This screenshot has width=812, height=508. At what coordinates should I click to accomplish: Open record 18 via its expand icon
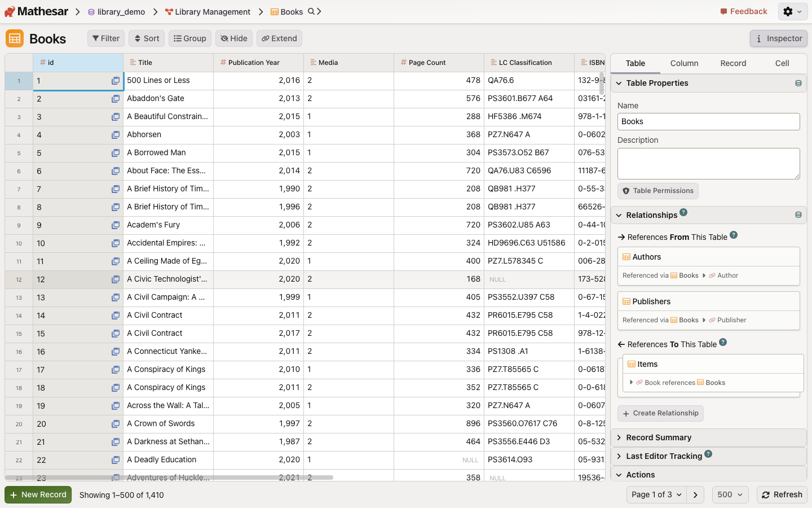coord(116,388)
